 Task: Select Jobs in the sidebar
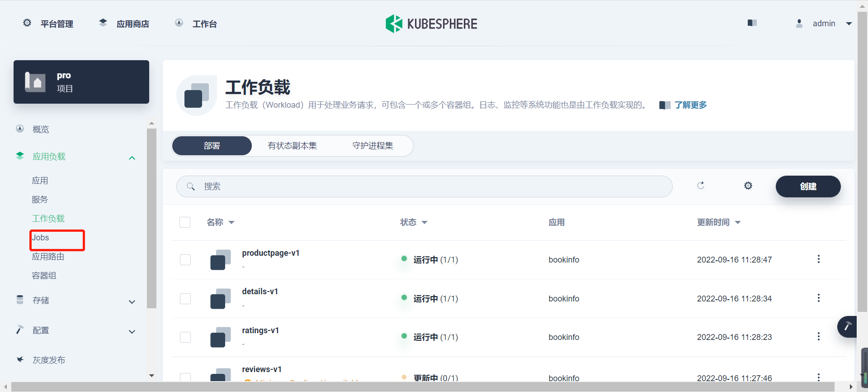(x=40, y=238)
